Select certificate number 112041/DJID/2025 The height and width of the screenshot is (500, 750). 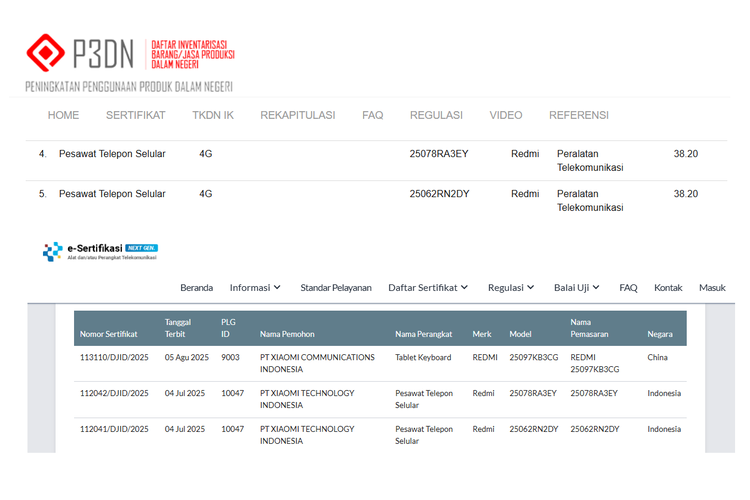pyautogui.click(x=114, y=429)
